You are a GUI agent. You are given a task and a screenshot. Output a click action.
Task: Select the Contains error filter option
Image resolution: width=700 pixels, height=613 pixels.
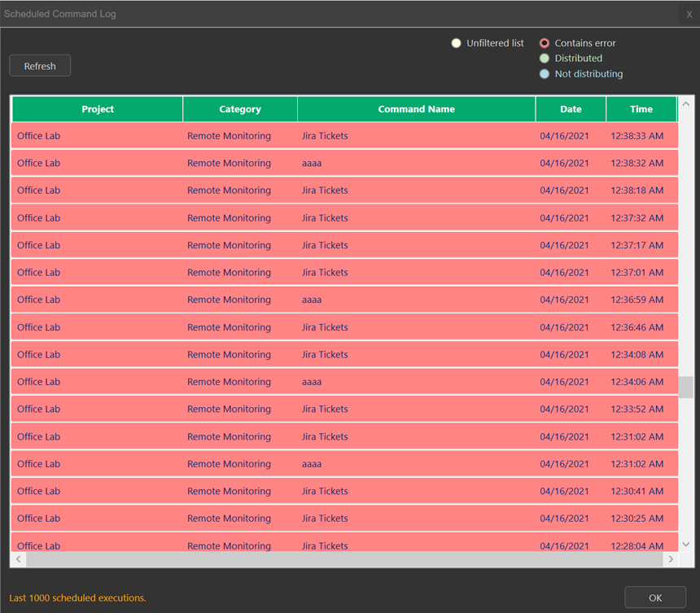click(x=545, y=43)
